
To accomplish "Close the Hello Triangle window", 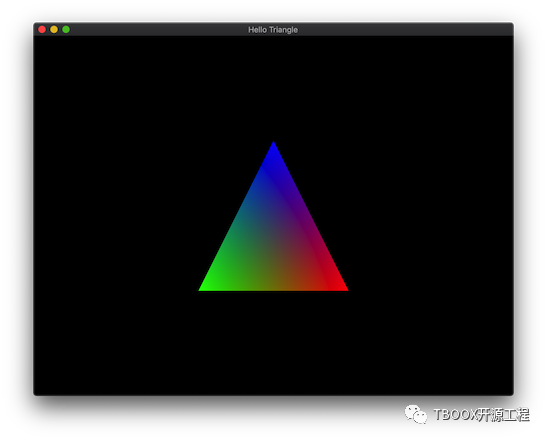I will 42,30.
